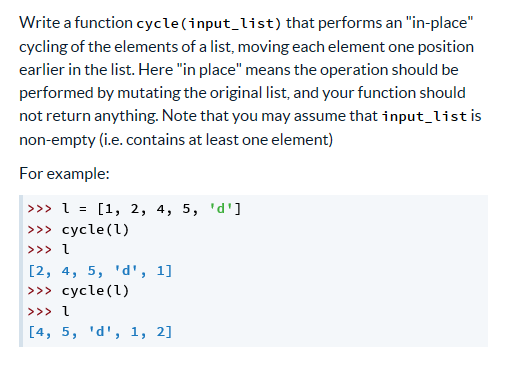The height and width of the screenshot is (373, 505).
Task: Click the word 'non-empty' in the paragraph
Action: pos(57,140)
